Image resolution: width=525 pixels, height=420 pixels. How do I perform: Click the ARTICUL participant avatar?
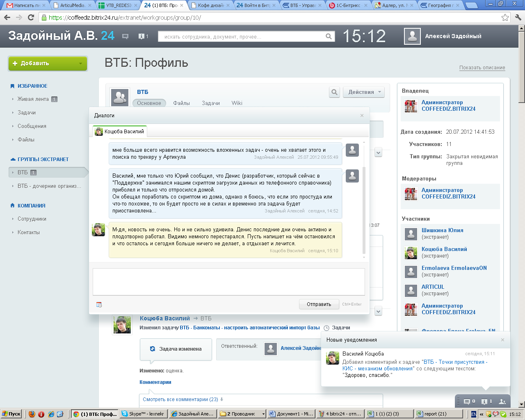click(411, 290)
